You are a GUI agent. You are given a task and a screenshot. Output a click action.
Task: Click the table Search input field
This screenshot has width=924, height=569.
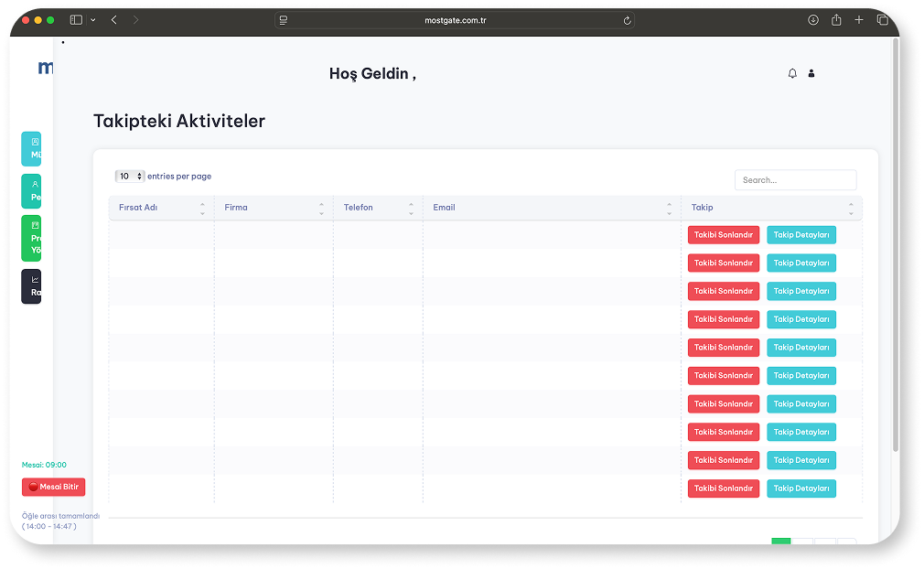(x=795, y=180)
